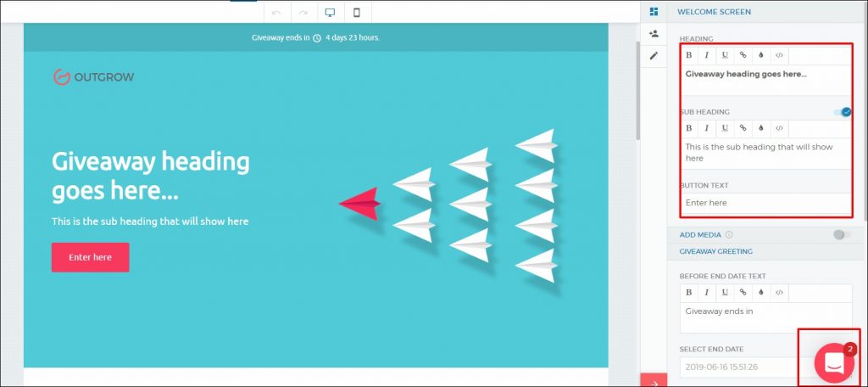Viewport: 868px width, 387px height.
Task: Open the layout blocks sidebar icon
Action: coord(654,12)
